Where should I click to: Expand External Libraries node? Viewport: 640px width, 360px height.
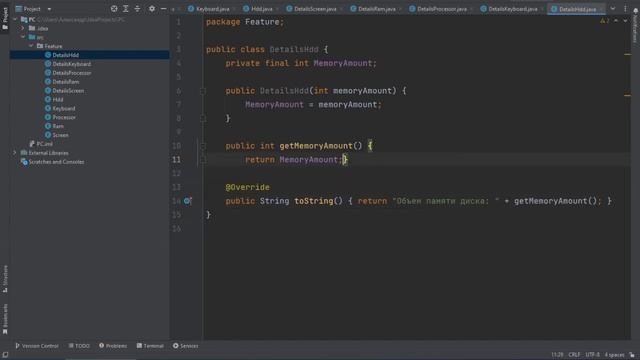tap(15, 153)
